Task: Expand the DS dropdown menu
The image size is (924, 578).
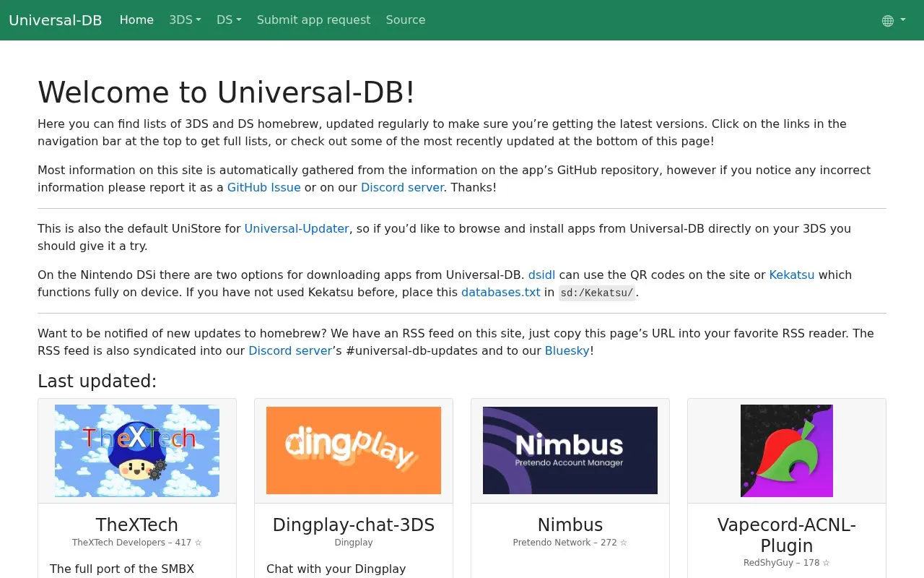Action: 229,20
